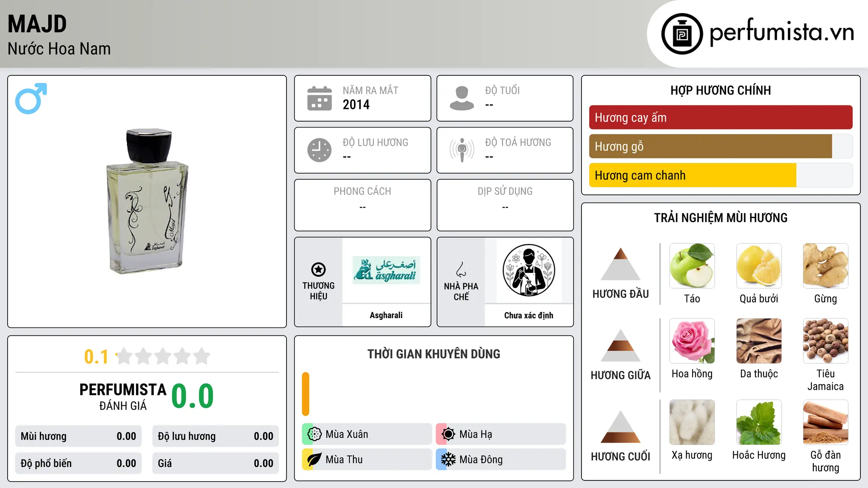Click the Hương cuối pyramid icon
This screenshot has height=488, width=868.
point(620,427)
